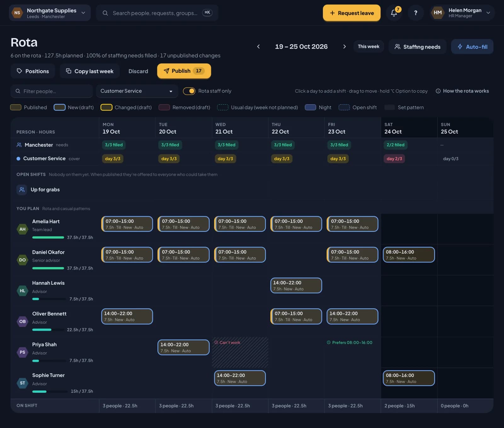The height and width of the screenshot is (428, 504).
Task: Select Priya Shah Tuesday 14:00–22:00 shift
Action: (x=183, y=347)
